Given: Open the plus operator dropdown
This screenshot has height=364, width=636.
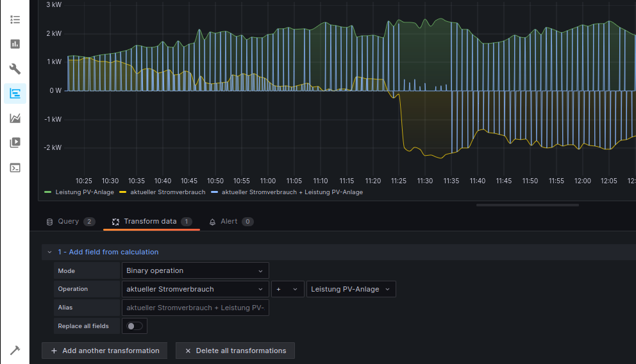Looking at the screenshot, I should coord(287,290).
